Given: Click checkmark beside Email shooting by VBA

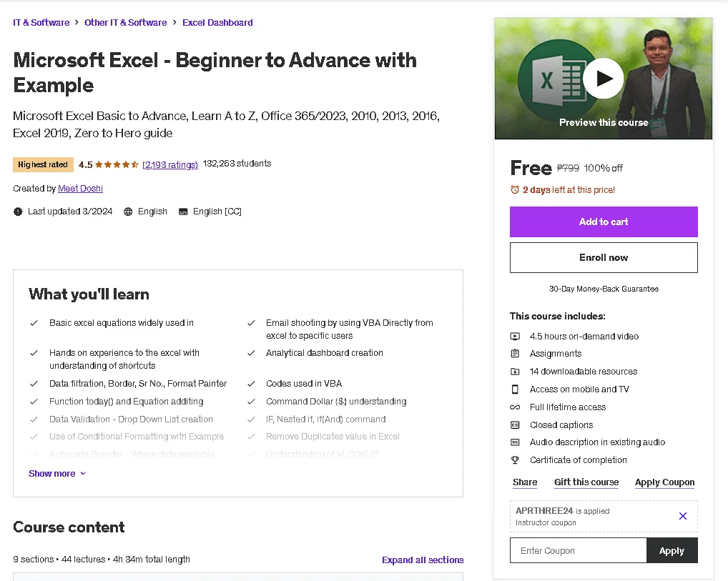Looking at the screenshot, I should coord(251,323).
